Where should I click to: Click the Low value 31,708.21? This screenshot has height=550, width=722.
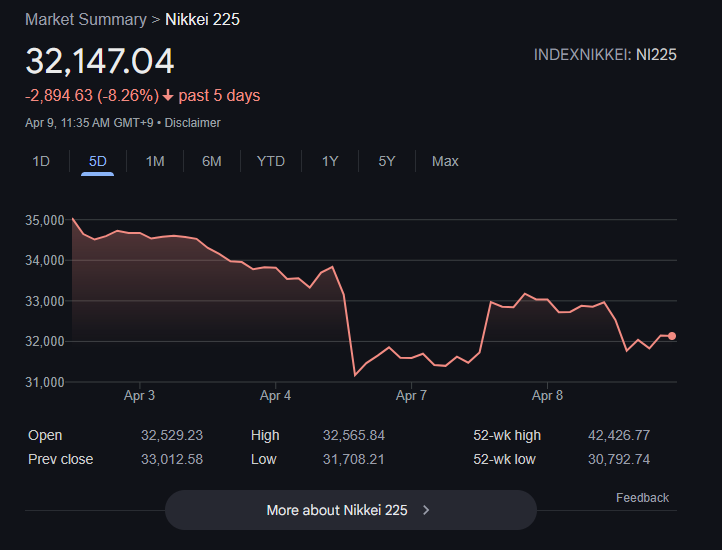click(x=354, y=459)
